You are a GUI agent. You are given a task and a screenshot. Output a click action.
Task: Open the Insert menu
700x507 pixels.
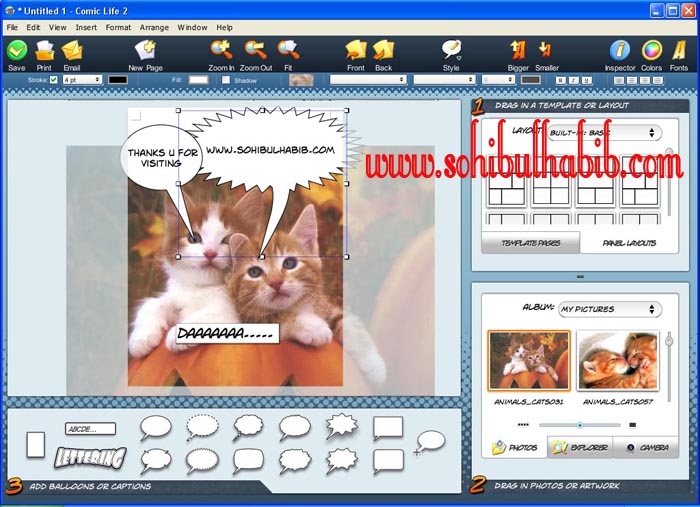(x=86, y=27)
